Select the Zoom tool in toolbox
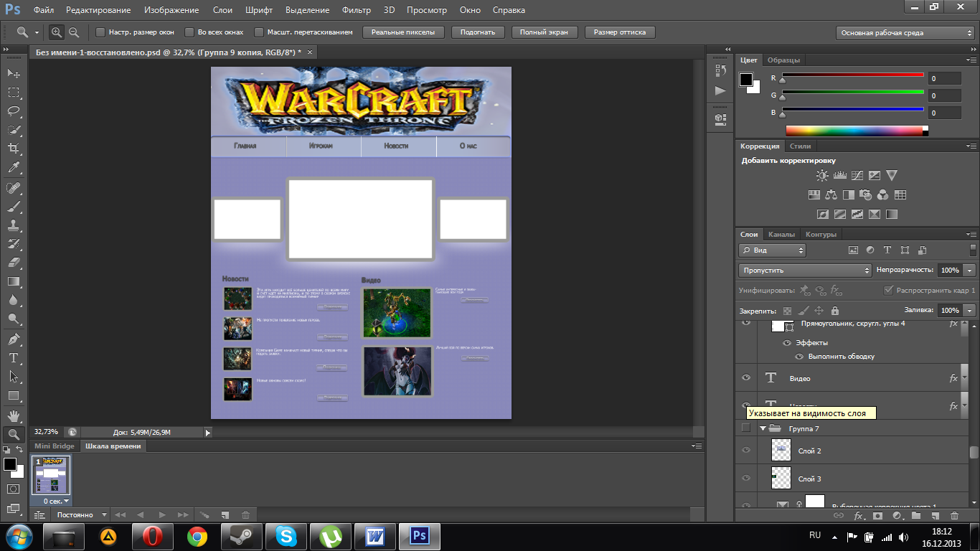 coord(13,435)
